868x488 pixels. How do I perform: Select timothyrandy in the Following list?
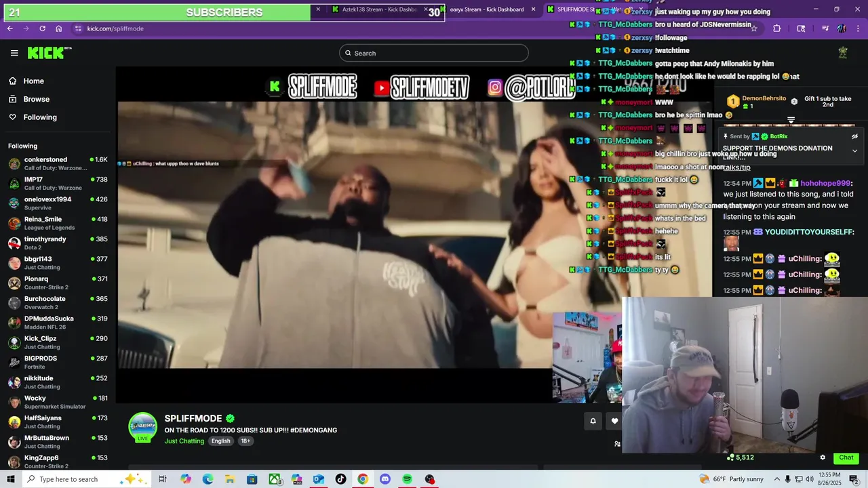tap(58, 243)
